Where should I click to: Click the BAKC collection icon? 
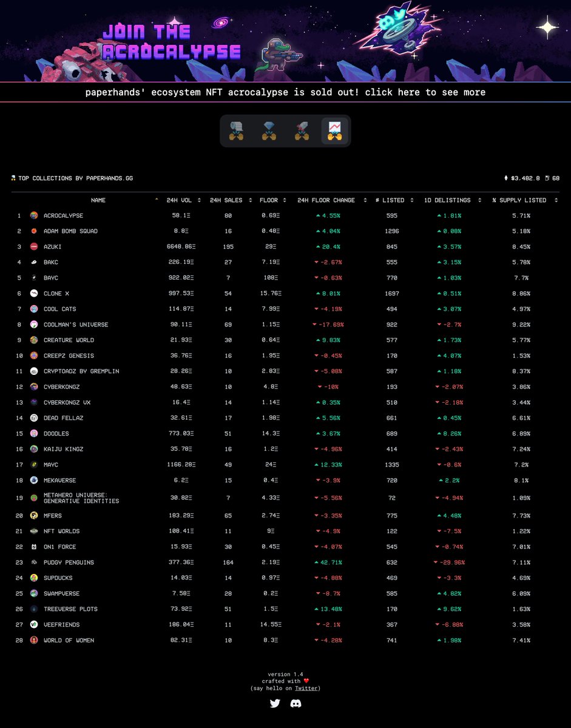(x=34, y=262)
